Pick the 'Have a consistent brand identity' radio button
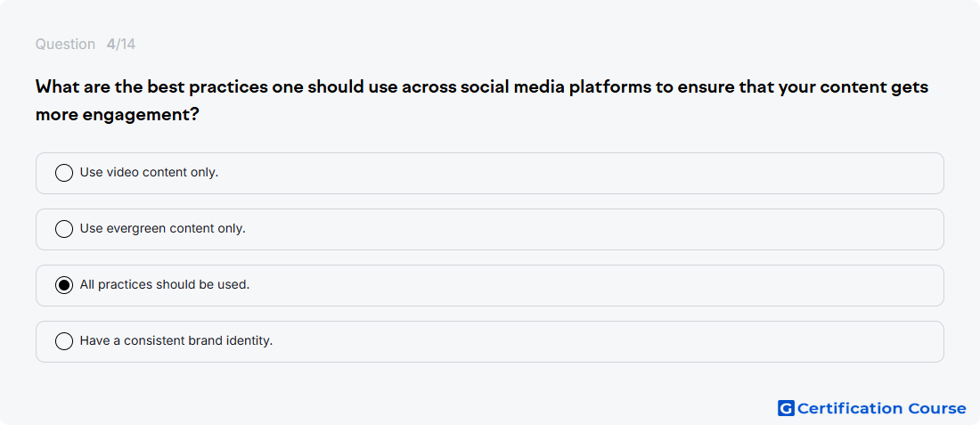Viewport: 980px width, 425px height. pos(64,341)
